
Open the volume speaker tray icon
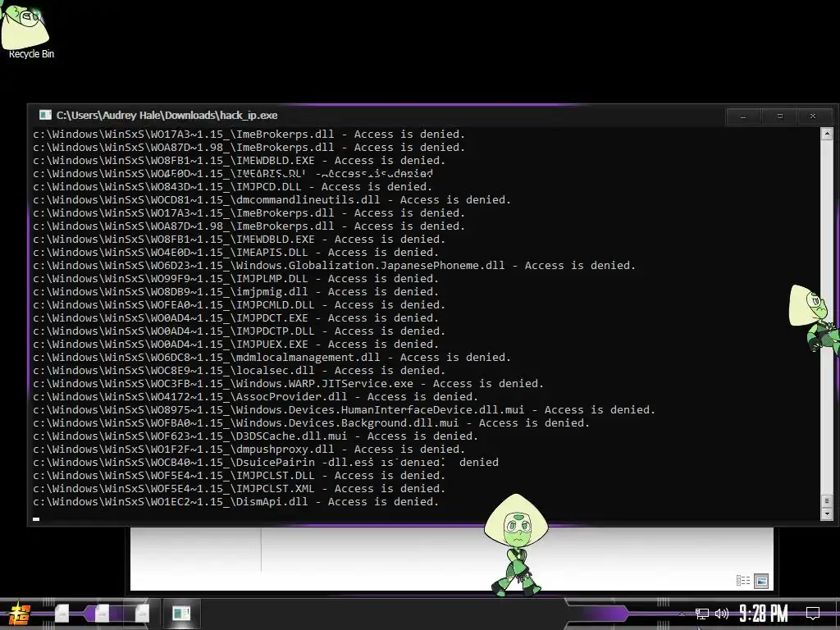722,614
